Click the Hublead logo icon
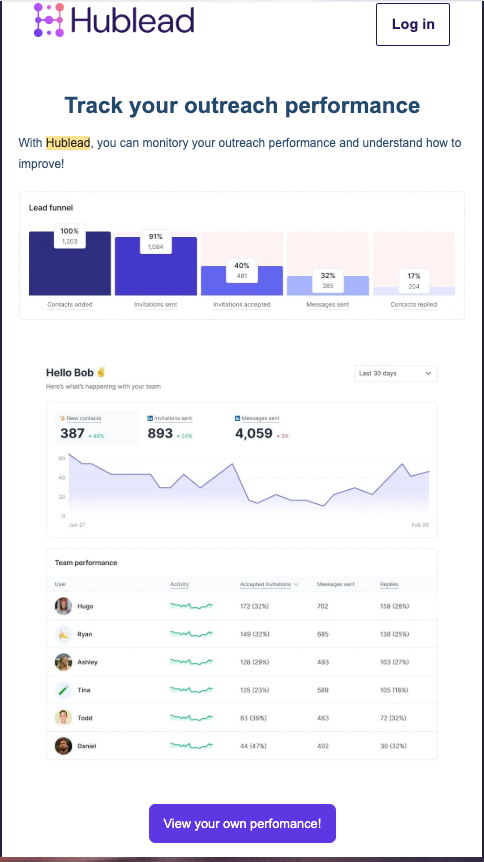 [x=49, y=20]
